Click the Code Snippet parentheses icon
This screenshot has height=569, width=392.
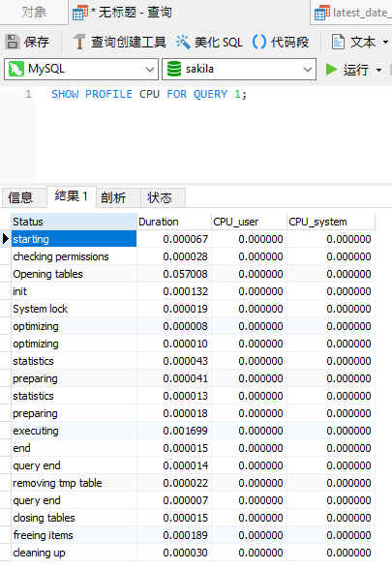(259, 42)
